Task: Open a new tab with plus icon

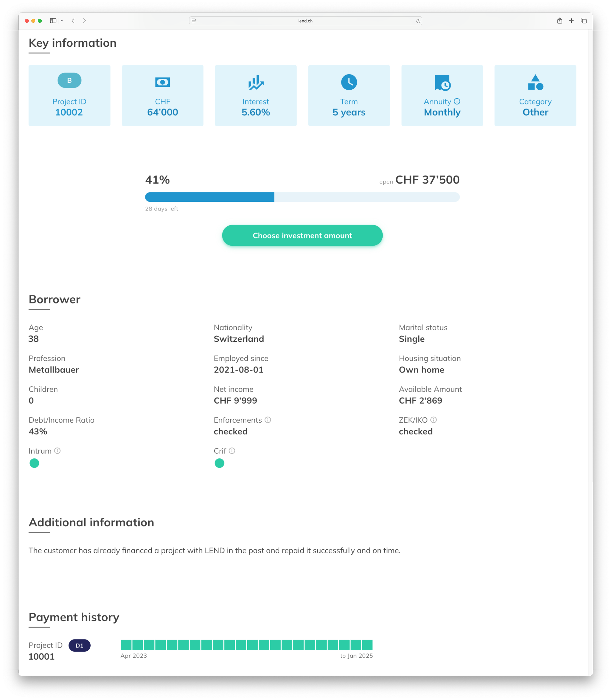Action: tap(571, 21)
